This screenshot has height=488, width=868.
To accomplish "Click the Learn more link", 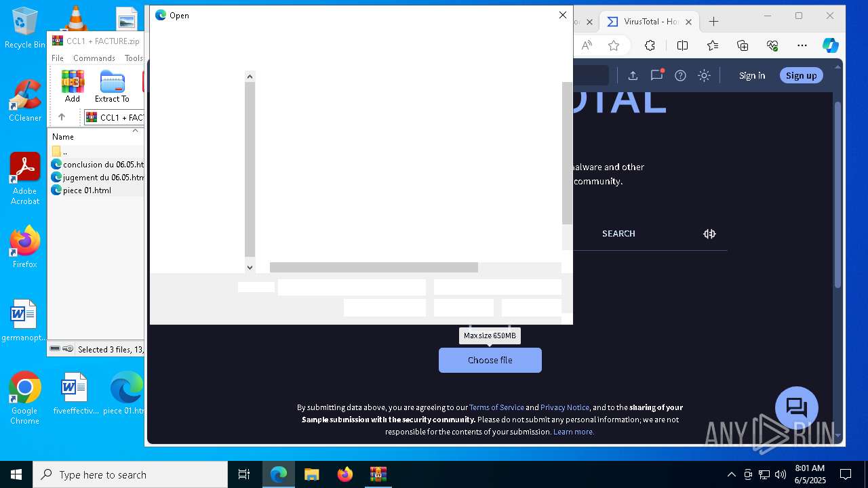I will pos(574,432).
